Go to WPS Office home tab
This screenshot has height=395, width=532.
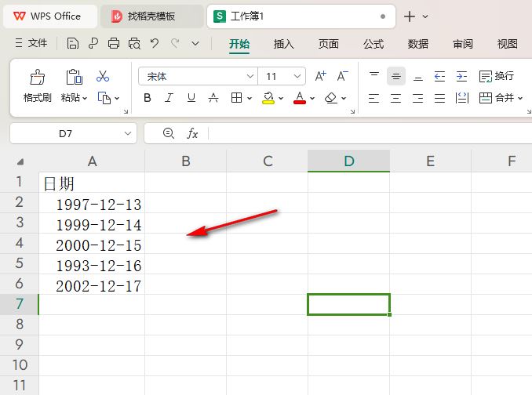click(x=50, y=16)
